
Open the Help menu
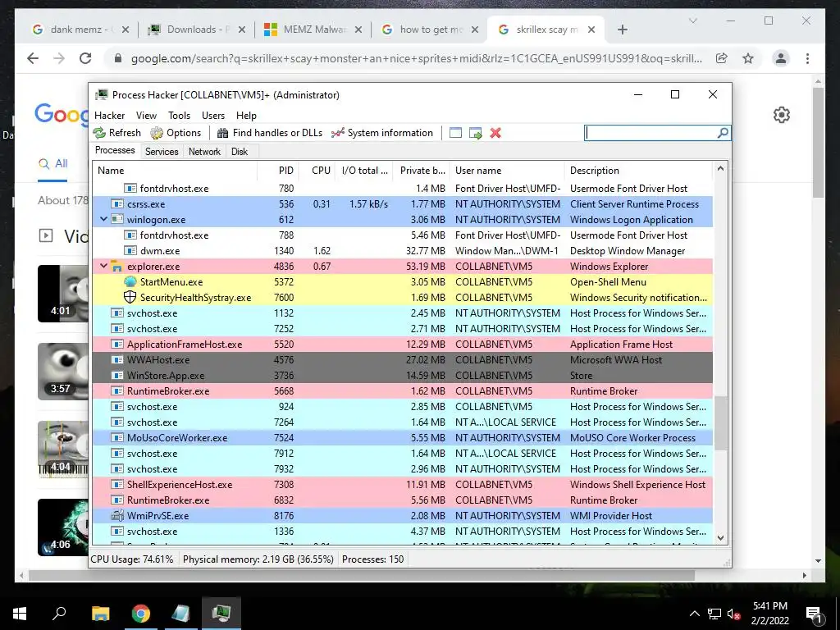(x=246, y=116)
